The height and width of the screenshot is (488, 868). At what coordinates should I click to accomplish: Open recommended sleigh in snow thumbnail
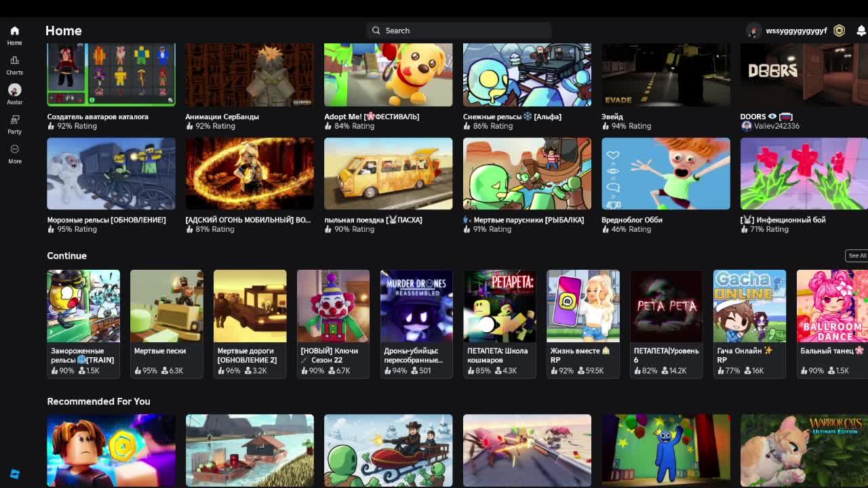[x=388, y=450]
